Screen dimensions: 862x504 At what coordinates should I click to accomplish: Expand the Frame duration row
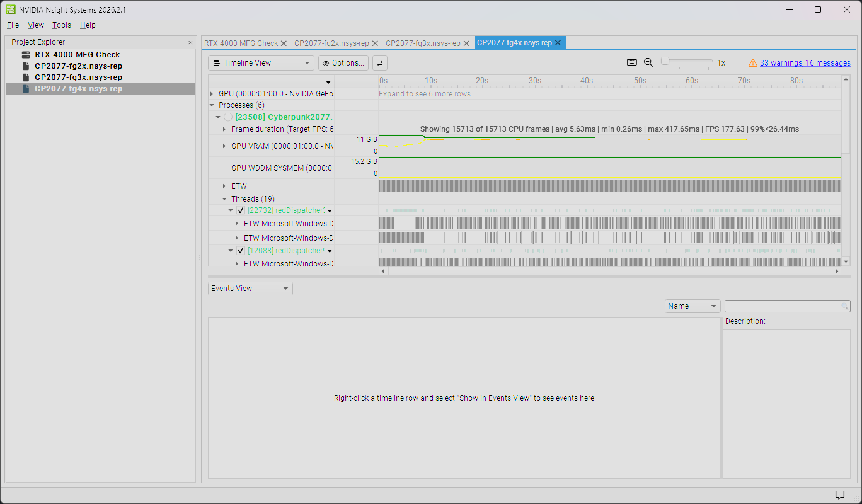[224, 129]
